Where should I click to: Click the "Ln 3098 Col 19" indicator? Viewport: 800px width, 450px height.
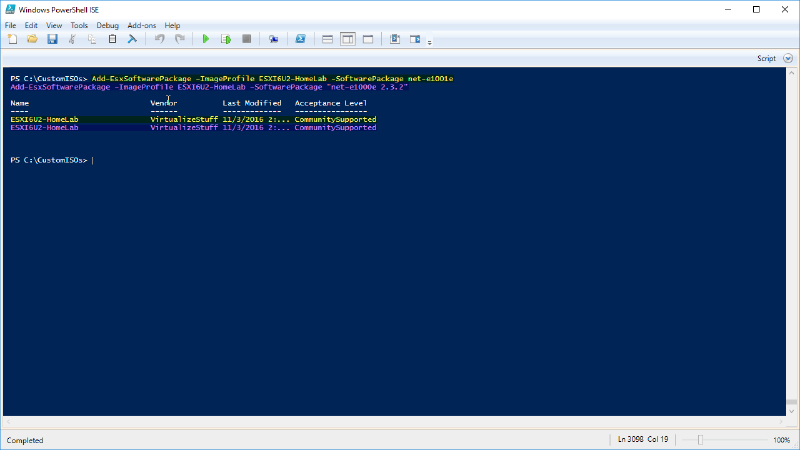643,439
